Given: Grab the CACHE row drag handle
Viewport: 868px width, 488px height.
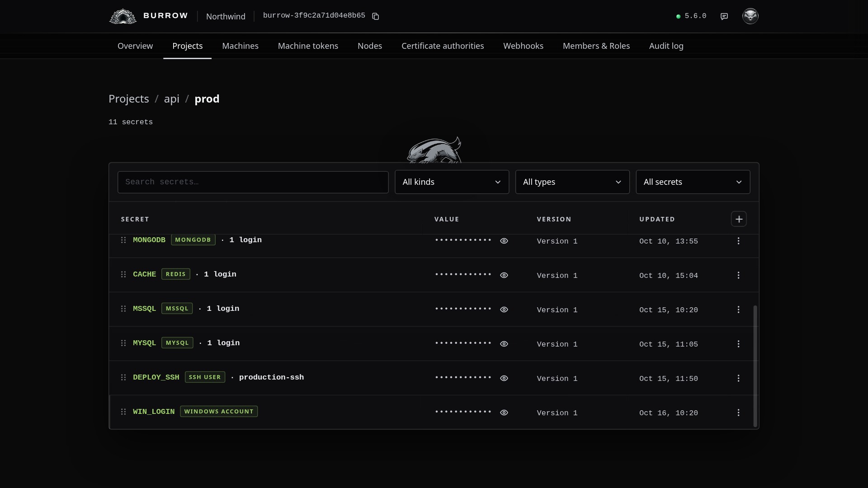Looking at the screenshot, I should (x=123, y=274).
